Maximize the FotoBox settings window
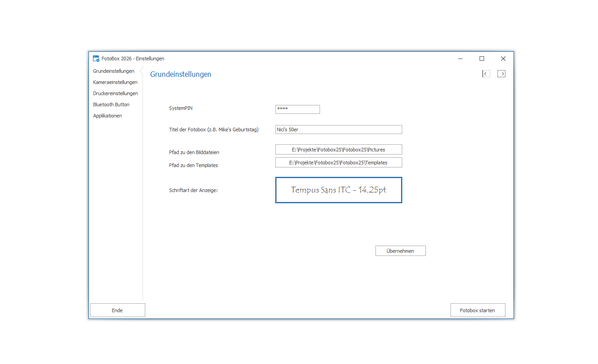The image size is (598, 364). click(x=482, y=59)
